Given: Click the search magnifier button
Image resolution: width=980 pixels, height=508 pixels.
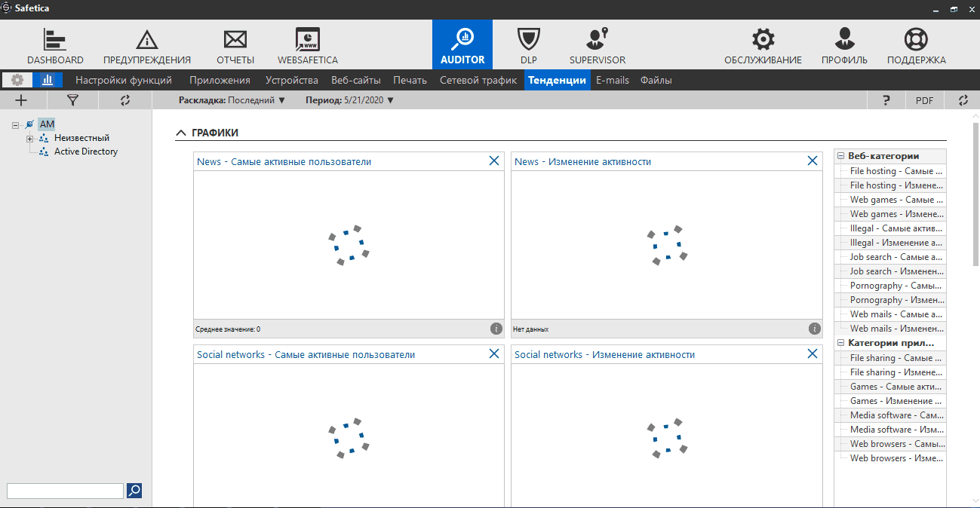Looking at the screenshot, I should [x=134, y=491].
